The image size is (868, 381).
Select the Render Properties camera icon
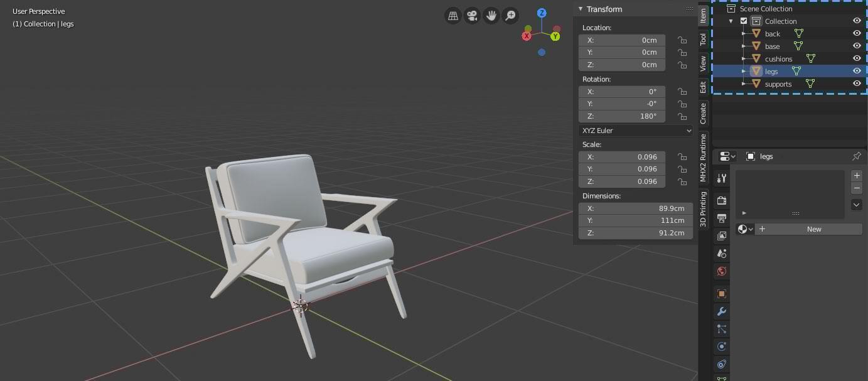pyautogui.click(x=721, y=200)
